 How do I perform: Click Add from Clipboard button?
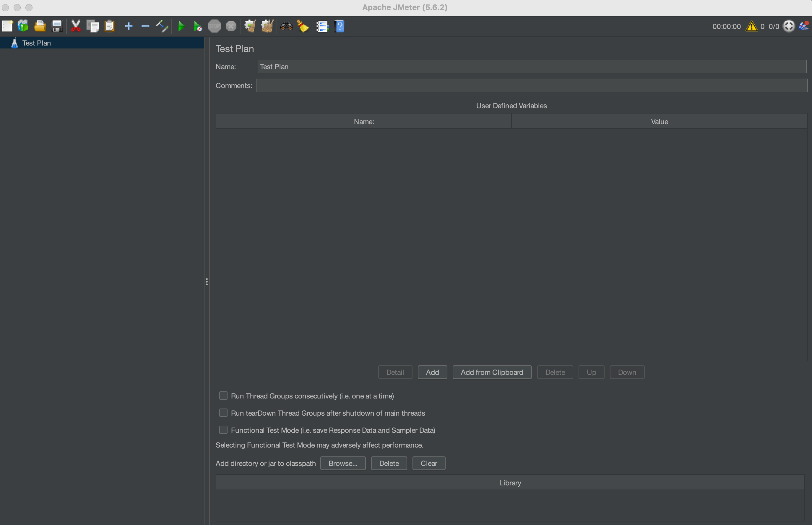coord(492,372)
